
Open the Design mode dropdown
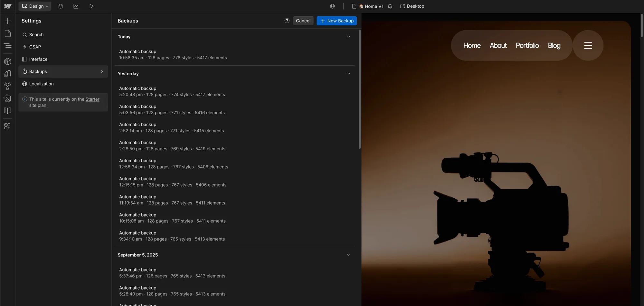(35, 6)
